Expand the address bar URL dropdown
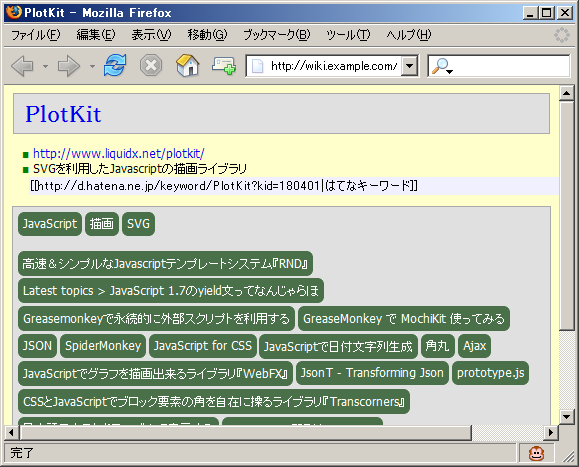Image resolution: width=579 pixels, height=467 pixels. [x=409, y=66]
